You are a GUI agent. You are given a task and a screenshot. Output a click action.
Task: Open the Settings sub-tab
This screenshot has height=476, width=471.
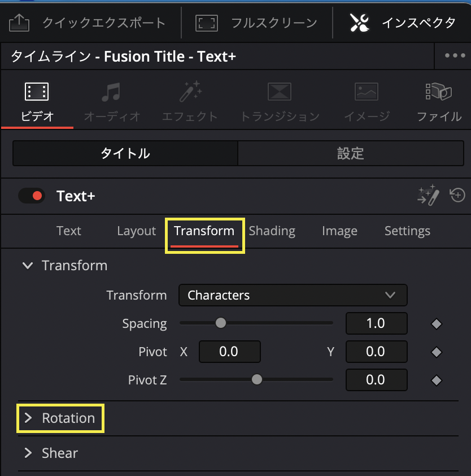click(407, 231)
